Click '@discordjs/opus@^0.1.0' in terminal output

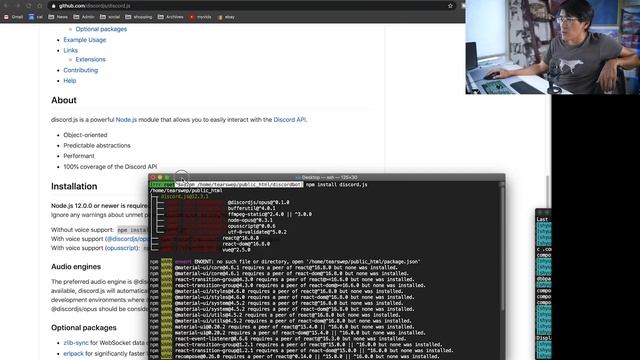[258, 202]
